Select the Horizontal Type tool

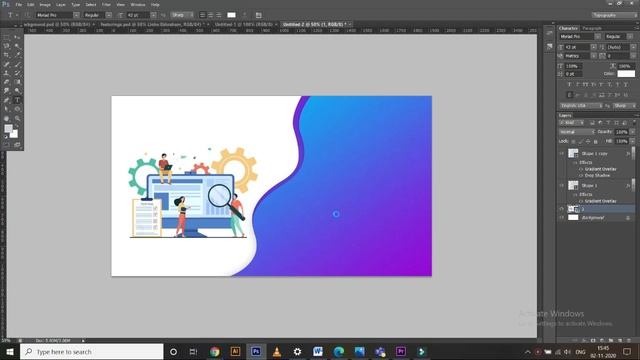[17, 100]
